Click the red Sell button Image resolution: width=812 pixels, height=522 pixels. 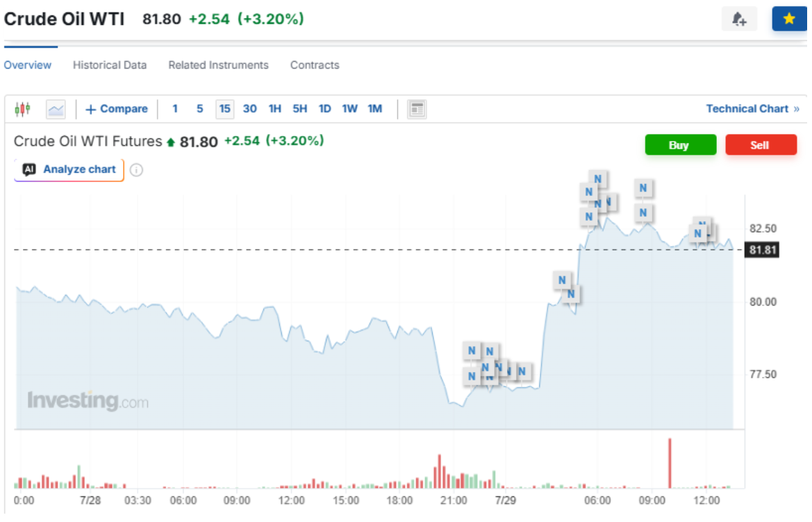pos(761,145)
